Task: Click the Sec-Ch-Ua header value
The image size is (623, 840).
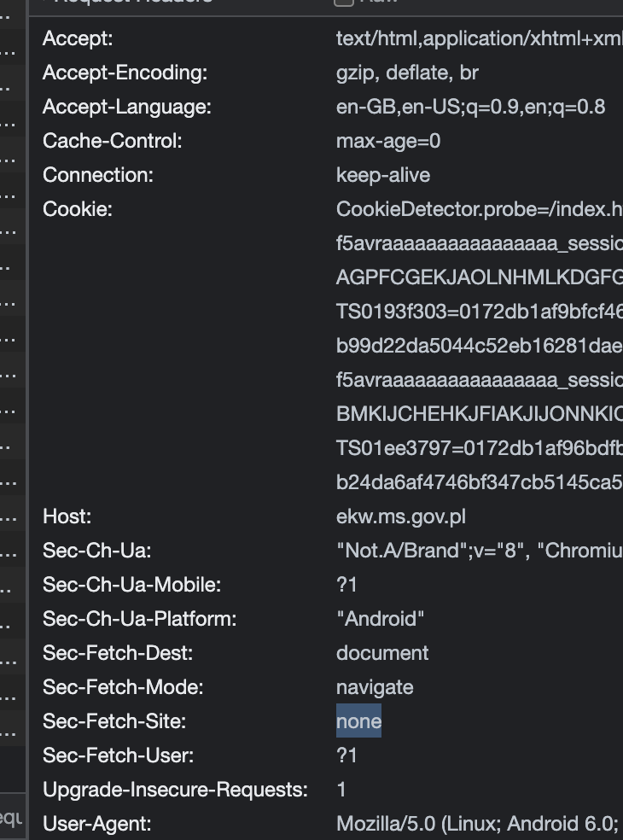Action: [478, 551]
